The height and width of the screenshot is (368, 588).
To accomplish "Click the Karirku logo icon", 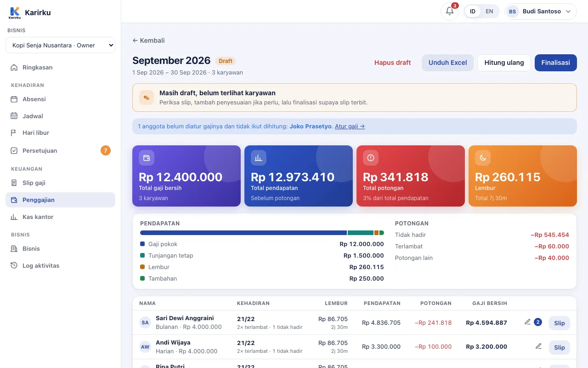I will [15, 12].
